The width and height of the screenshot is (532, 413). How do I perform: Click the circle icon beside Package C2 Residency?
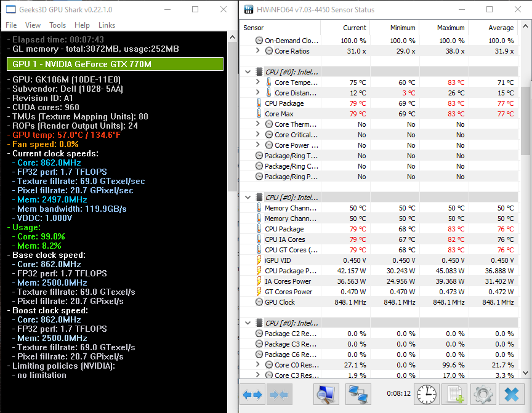click(259, 334)
